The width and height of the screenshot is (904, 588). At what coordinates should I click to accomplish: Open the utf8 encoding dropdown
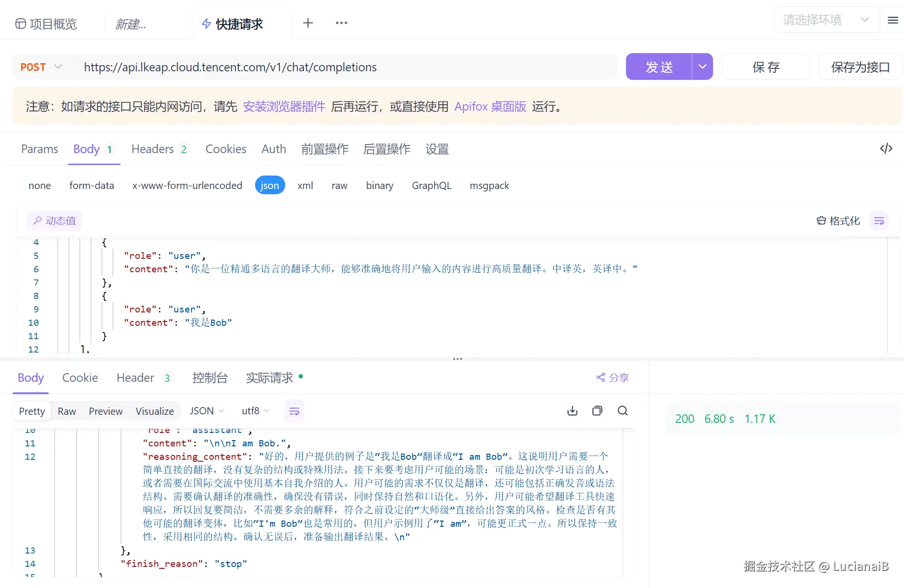[x=256, y=411]
